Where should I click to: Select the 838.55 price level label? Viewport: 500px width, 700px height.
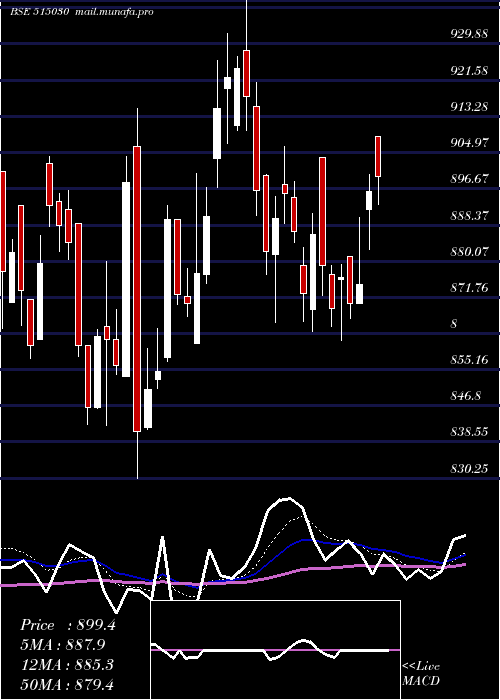[469, 432]
